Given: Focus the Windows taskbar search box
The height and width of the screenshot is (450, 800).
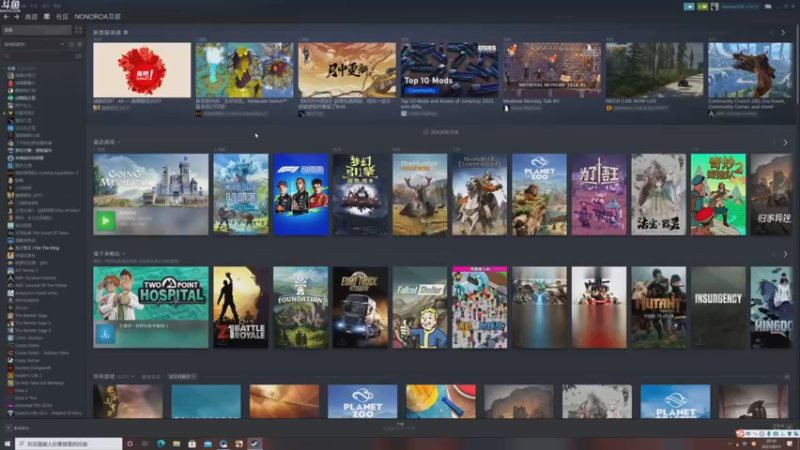Looking at the screenshot, I should coord(69,444).
